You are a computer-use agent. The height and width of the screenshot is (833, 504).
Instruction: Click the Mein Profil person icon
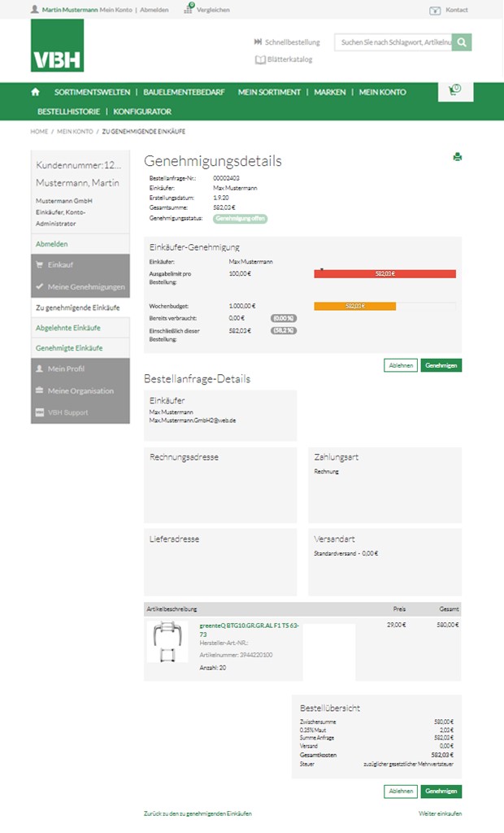[x=39, y=369]
